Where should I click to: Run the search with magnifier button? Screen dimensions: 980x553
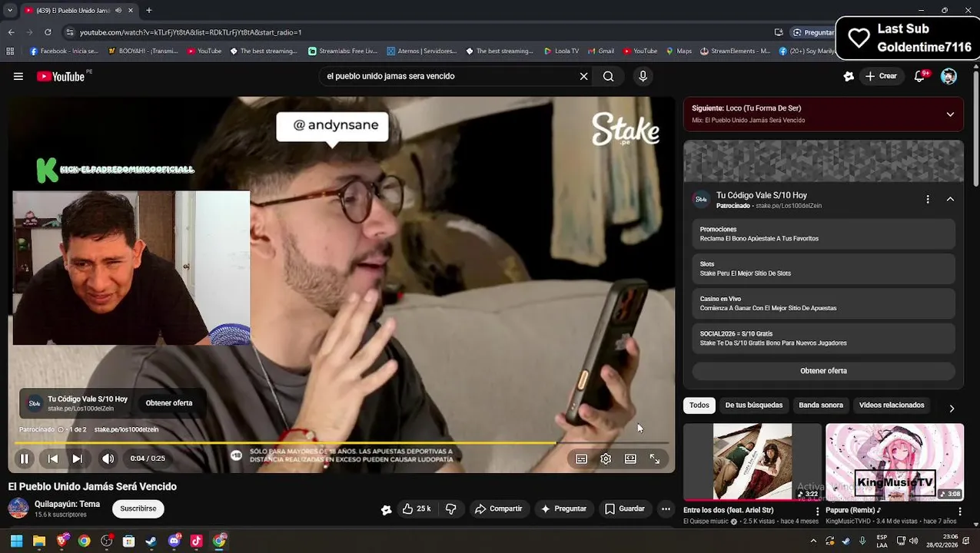click(608, 76)
